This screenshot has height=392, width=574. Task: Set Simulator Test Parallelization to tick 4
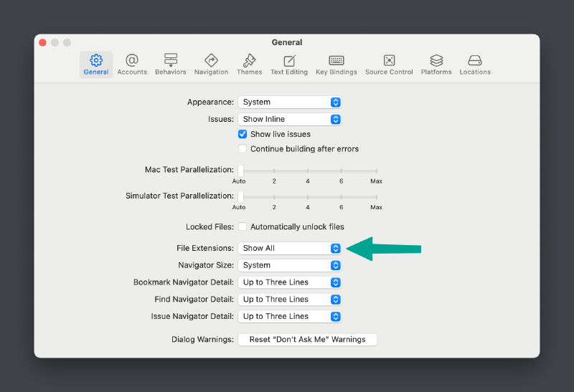(308, 197)
